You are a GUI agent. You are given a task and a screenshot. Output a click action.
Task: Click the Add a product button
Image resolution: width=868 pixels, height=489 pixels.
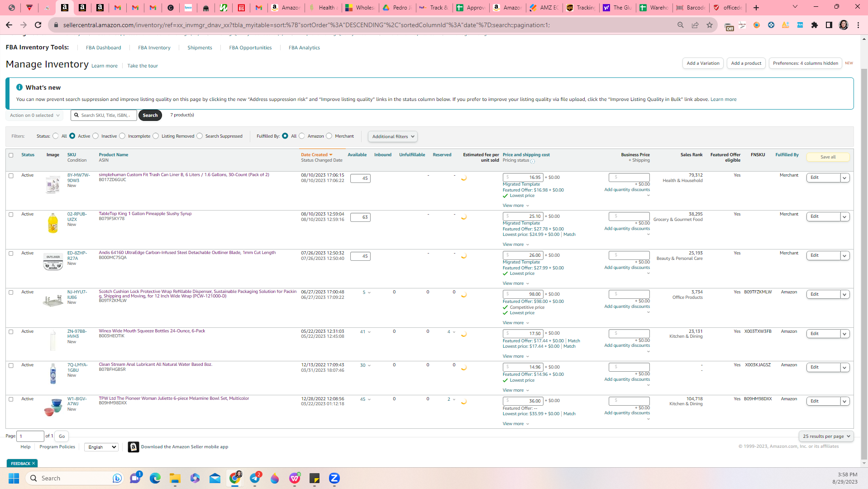(746, 63)
